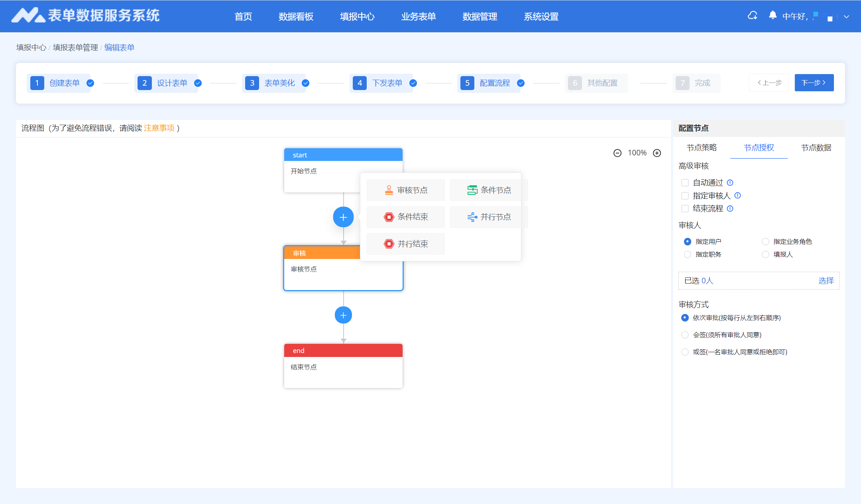This screenshot has height=504, width=861.
Task: Enable the 结束流程 checkbox
Action: coord(685,208)
